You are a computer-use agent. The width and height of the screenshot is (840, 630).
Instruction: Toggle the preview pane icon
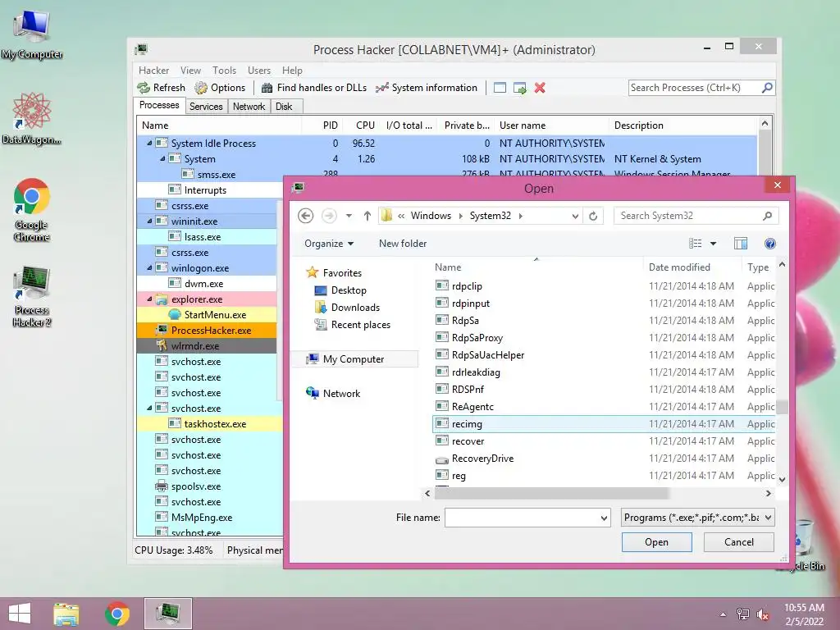[x=741, y=244]
